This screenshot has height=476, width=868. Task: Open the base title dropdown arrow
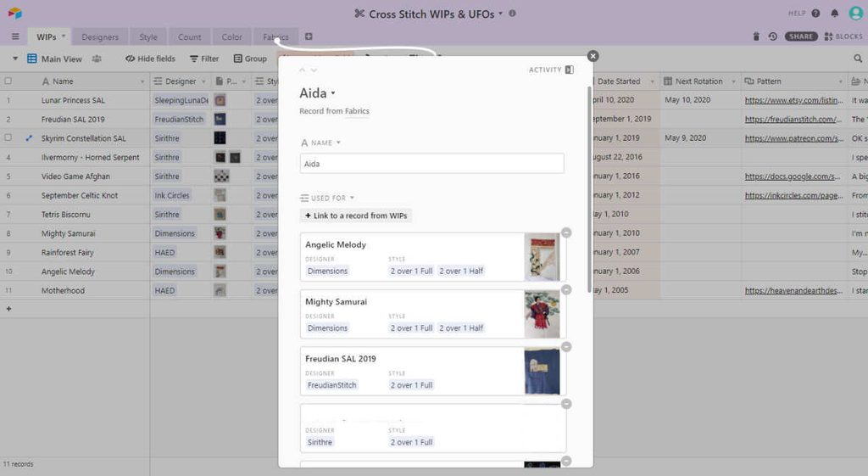point(500,14)
